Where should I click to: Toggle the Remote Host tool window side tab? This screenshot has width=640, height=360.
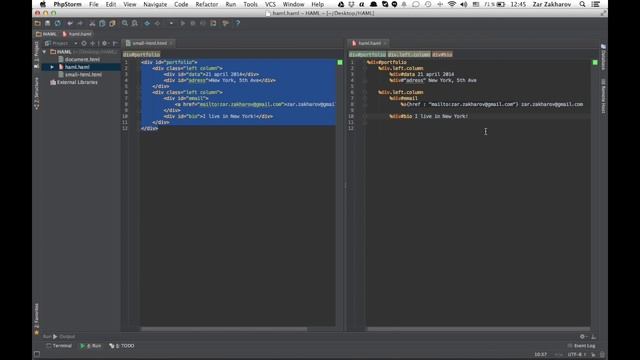(x=603, y=96)
